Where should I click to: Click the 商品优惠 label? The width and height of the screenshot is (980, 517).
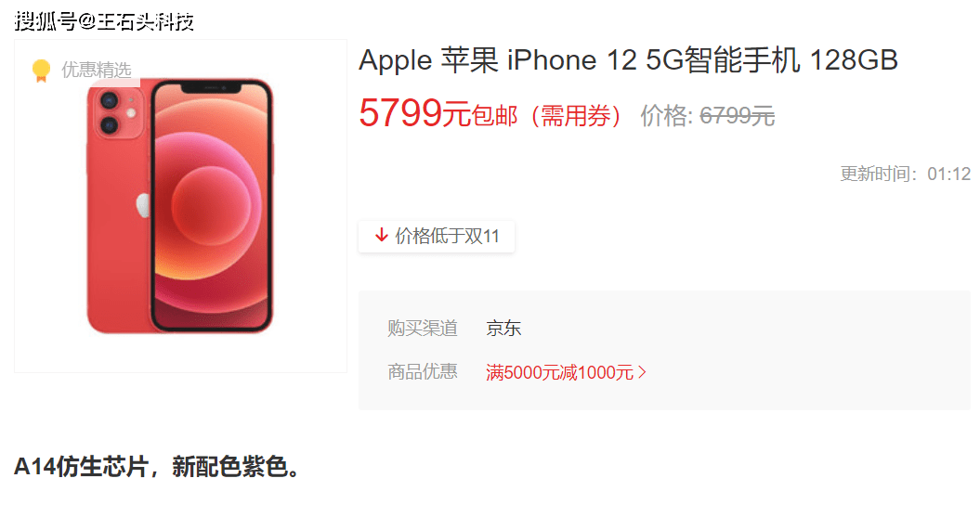[x=423, y=372]
